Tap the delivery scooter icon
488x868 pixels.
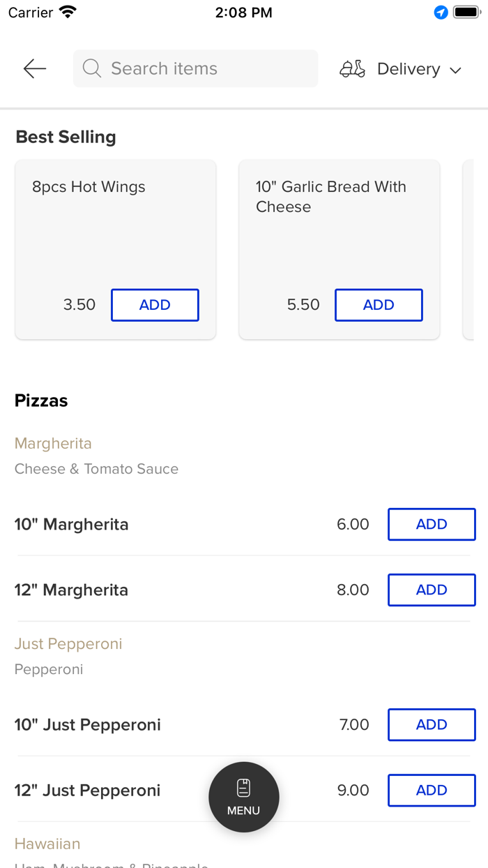pyautogui.click(x=352, y=69)
